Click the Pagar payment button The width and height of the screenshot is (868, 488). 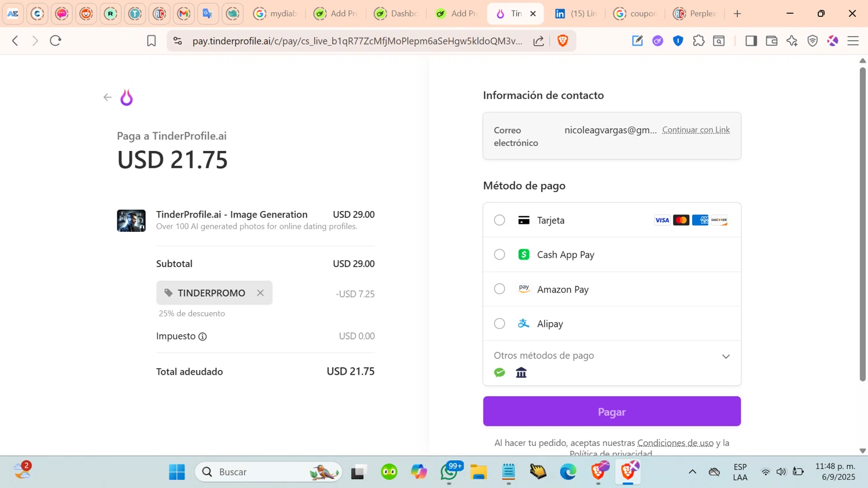612,412
